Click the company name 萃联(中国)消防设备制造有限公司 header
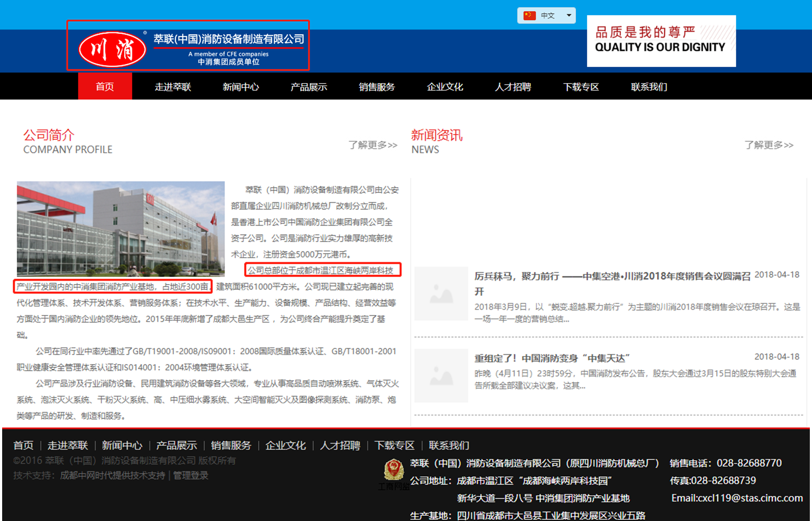 pos(229,39)
